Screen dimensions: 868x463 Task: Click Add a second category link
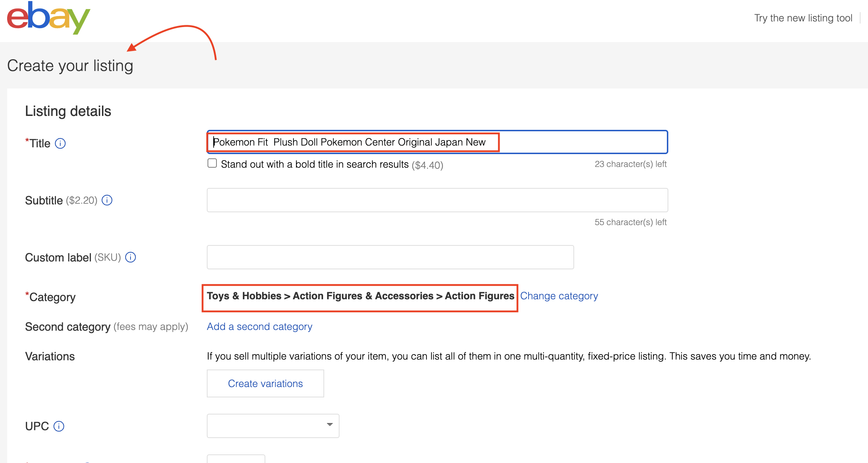pos(260,326)
